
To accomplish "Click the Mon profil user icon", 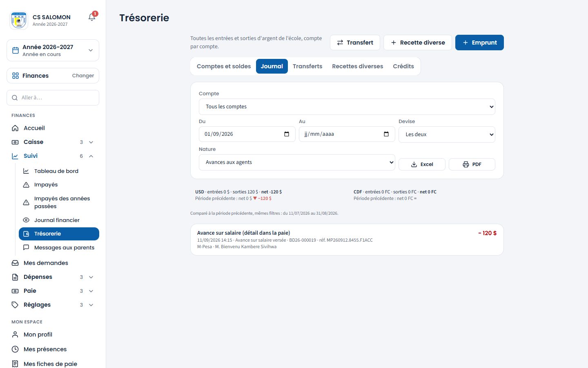I will click(x=15, y=334).
